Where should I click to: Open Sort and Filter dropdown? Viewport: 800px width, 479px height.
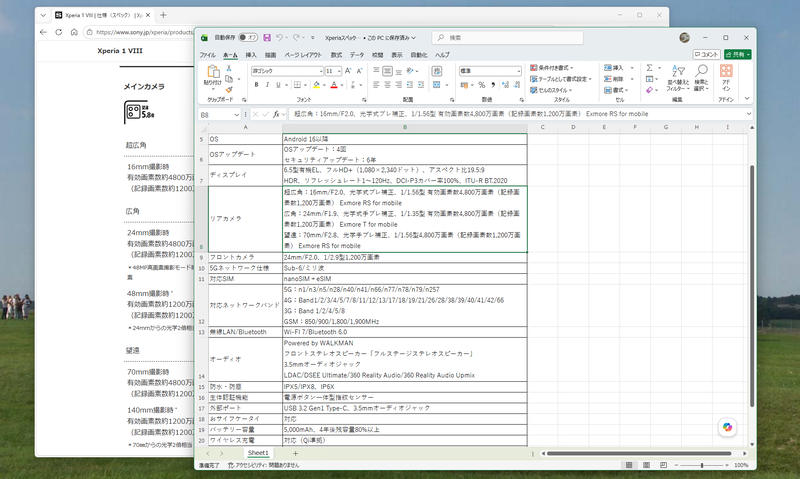point(678,78)
